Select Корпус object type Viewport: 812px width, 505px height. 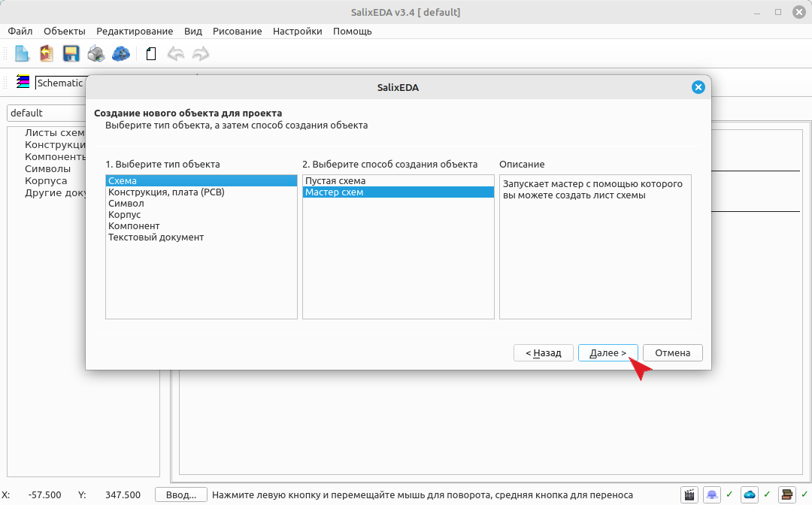pyautogui.click(x=201, y=215)
